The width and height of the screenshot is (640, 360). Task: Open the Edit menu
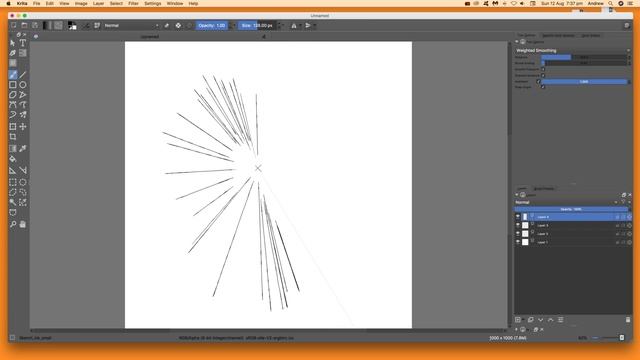(x=49, y=3)
